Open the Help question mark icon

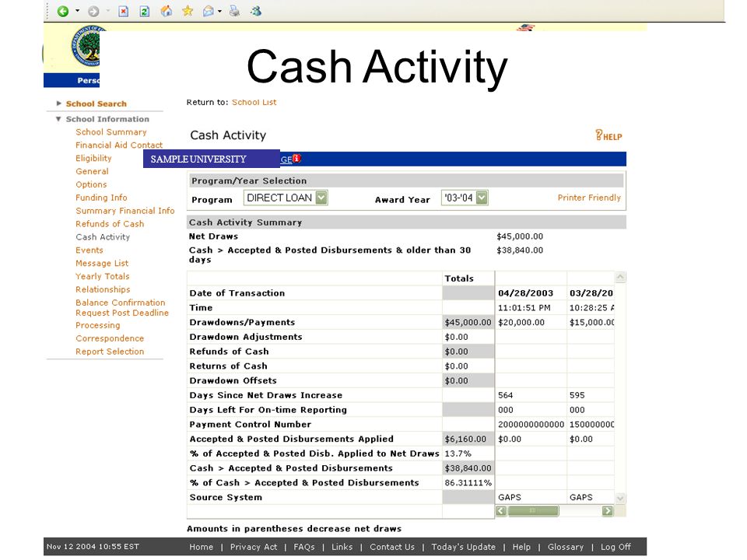click(x=608, y=135)
